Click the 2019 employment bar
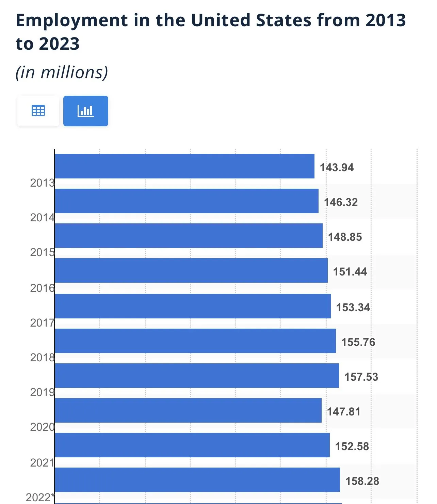437x504 pixels. [196, 376]
